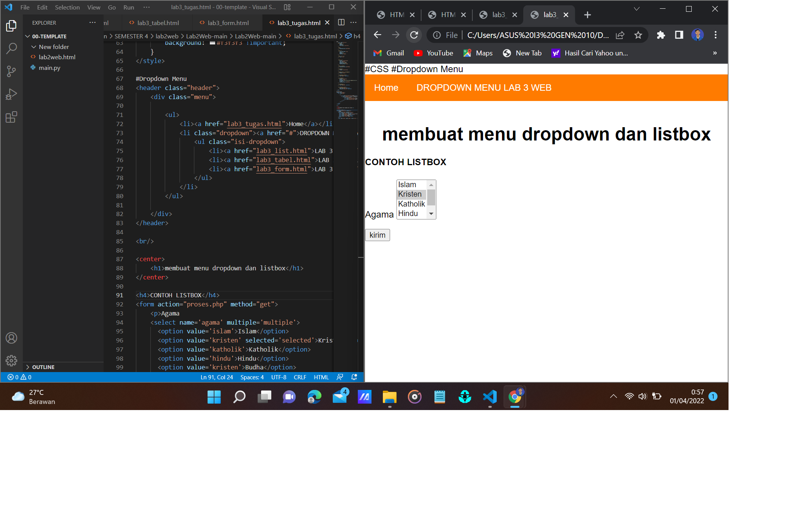
Task: Open Chrome extensions puzzle icon
Action: point(661,35)
